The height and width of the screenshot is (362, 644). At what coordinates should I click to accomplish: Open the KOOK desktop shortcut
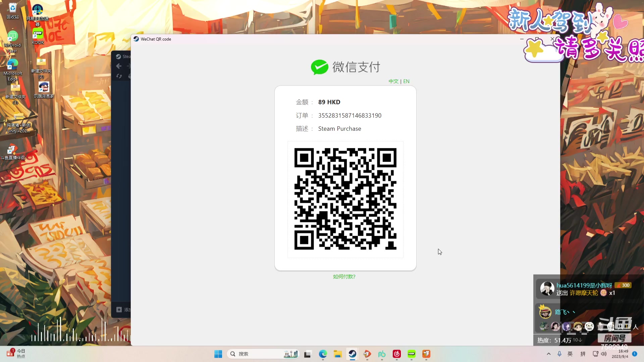(x=38, y=36)
